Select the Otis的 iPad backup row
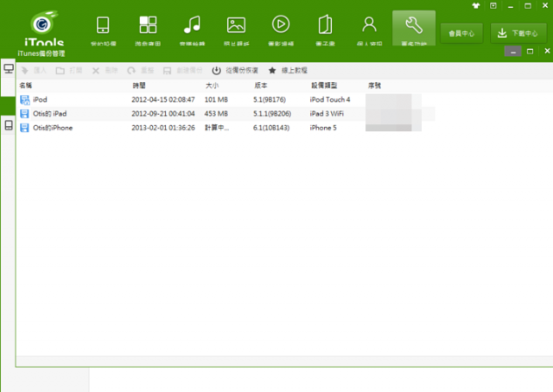Image resolution: width=553 pixels, height=392 pixels. [x=226, y=114]
